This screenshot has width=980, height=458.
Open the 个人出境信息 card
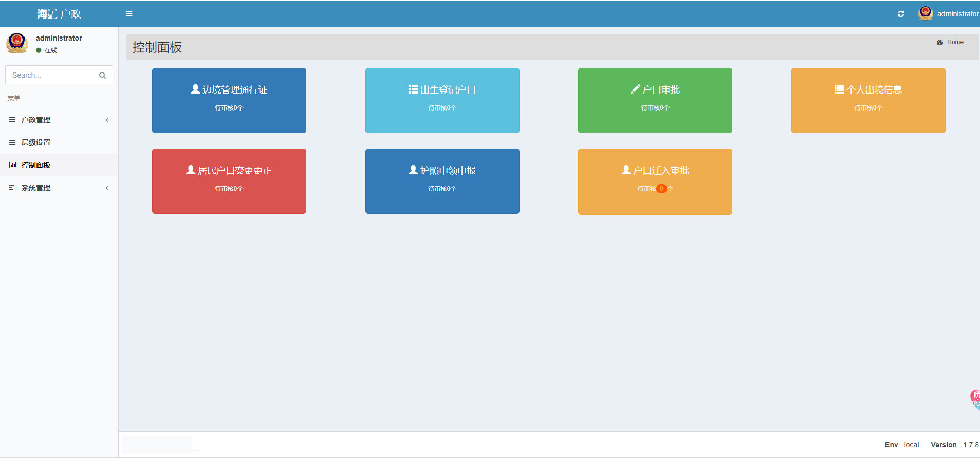(868, 100)
